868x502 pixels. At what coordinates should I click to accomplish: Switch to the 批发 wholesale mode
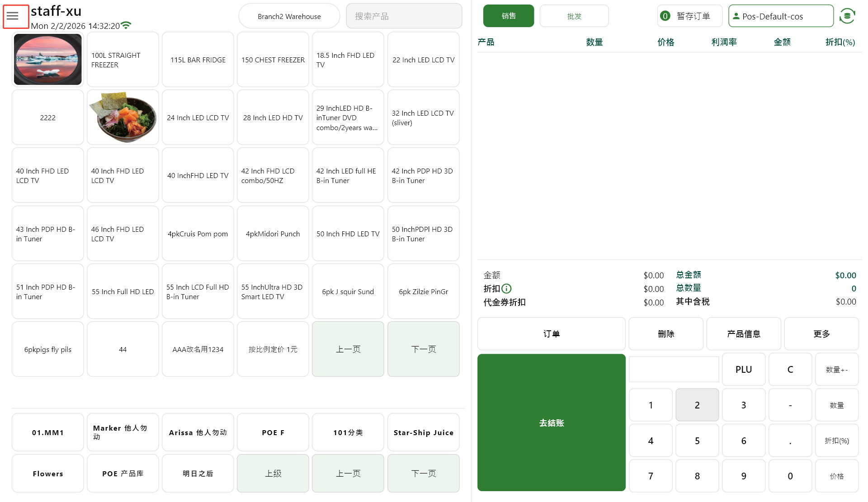[574, 16]
